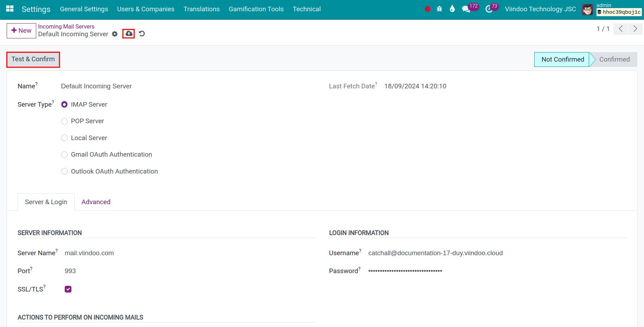Click Not Confirmed status stage
The width and height of the screenshot is (644, 327).
pyautogui.click(x=562, y=59)
